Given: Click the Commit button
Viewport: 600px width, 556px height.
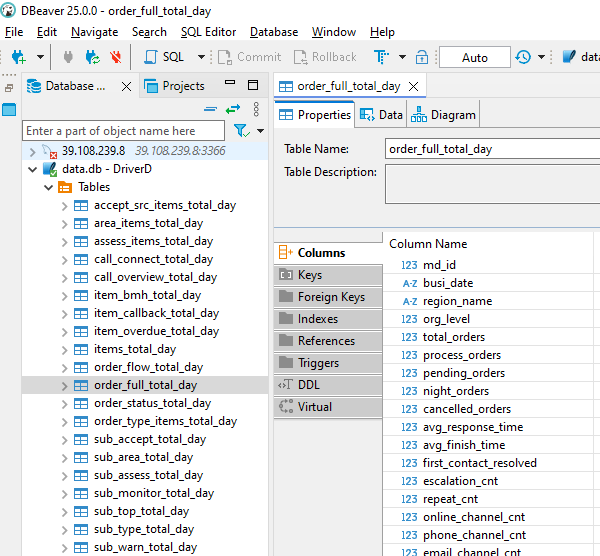Looking at the screenshot, I should pos(249,57).
